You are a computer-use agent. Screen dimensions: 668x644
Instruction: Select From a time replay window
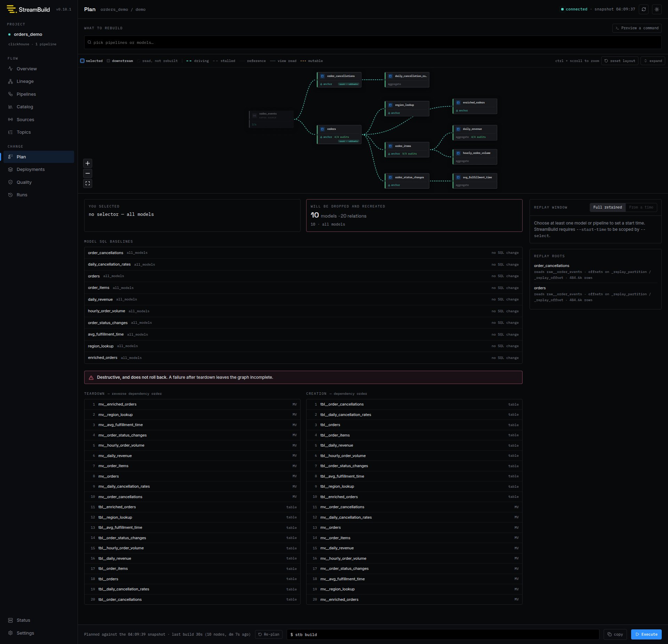pos(641,207)
